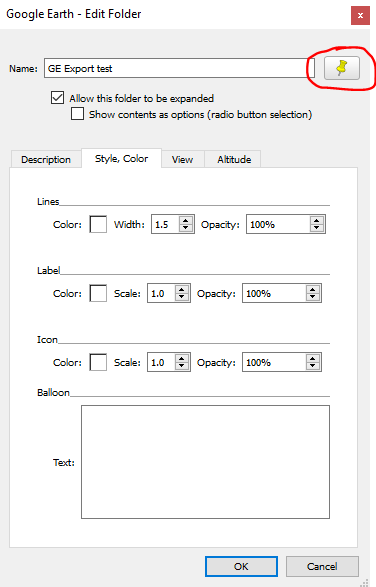Increase the Label Scale spinner value
The height and width of the screenshot is (587, 376).
tap(182, 289)
